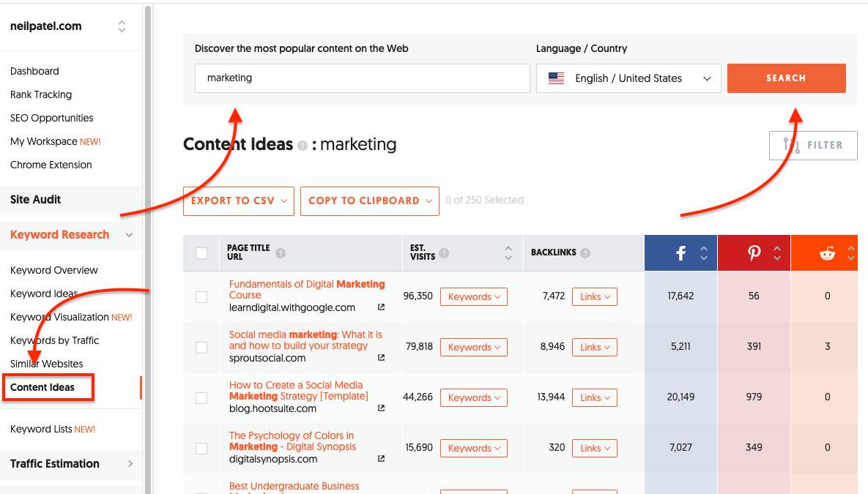Image resolution: width=868 pixels, height=494 pixels.
Task: Check the Fundamentals of Digital Marketing row
Action: click(x=201, y=297)
